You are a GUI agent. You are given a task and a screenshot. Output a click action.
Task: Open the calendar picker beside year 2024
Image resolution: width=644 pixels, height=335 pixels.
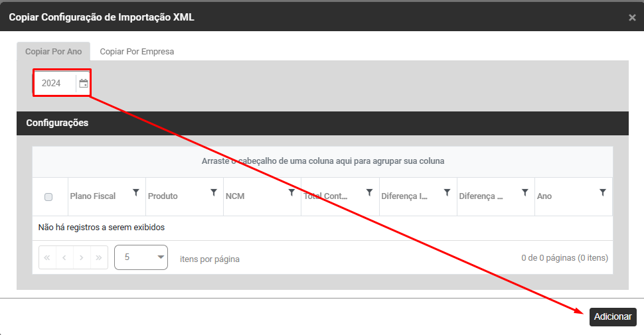[x=84, y=84]
